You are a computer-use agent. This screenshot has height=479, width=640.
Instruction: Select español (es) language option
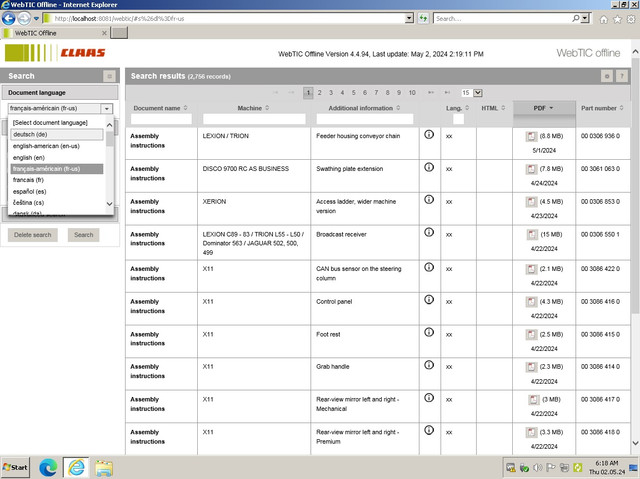[57, 191]
